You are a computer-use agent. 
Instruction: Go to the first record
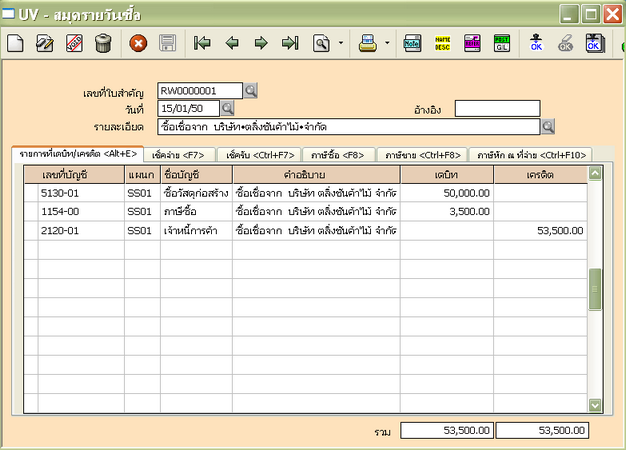point(203,43)
